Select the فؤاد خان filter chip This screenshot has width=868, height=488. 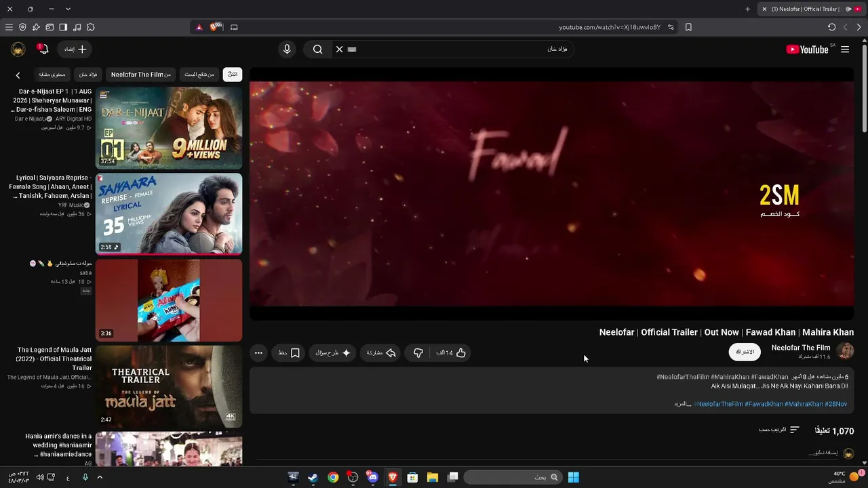tap(88, 75)
